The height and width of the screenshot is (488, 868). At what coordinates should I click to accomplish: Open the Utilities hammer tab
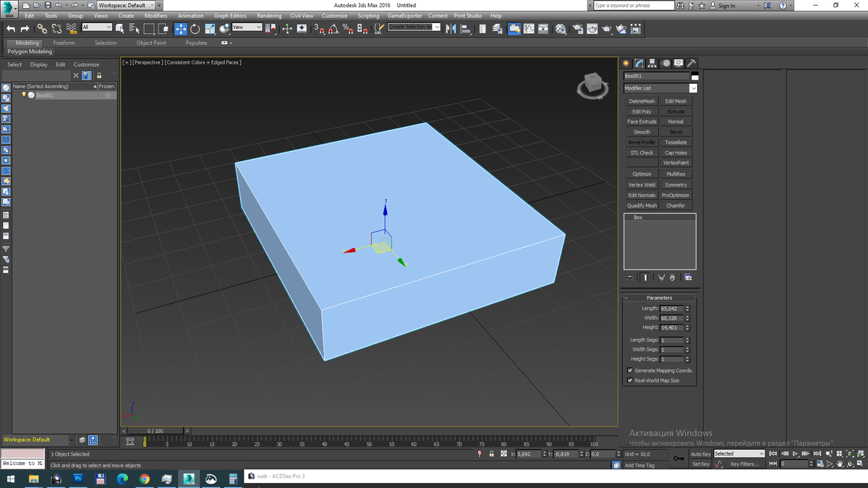[692, 63]
